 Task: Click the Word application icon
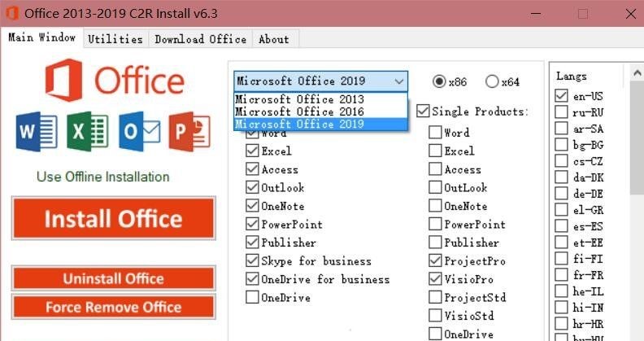[37, 132]
